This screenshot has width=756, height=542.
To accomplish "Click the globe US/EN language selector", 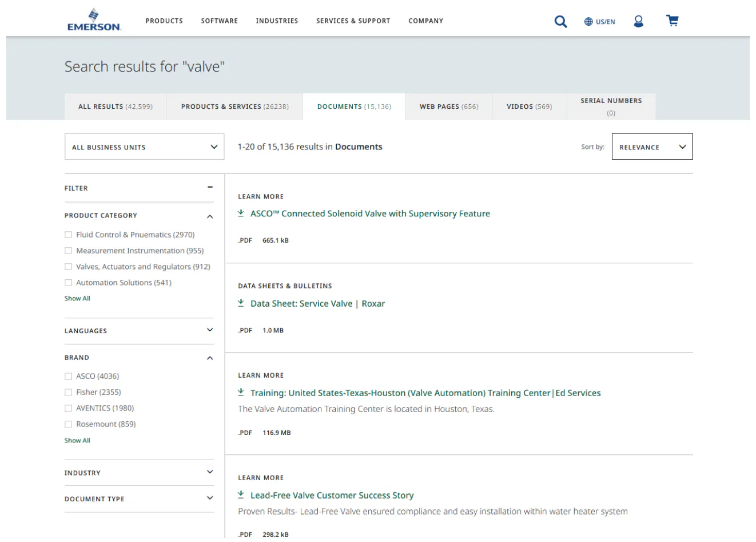I will tap(599, 22).
